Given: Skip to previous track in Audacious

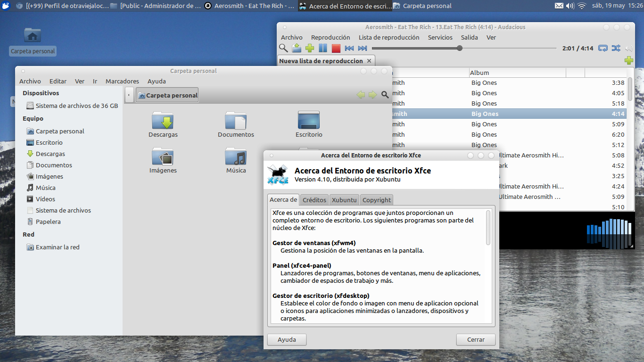Looking at the screenshot, I should [349, 48].
